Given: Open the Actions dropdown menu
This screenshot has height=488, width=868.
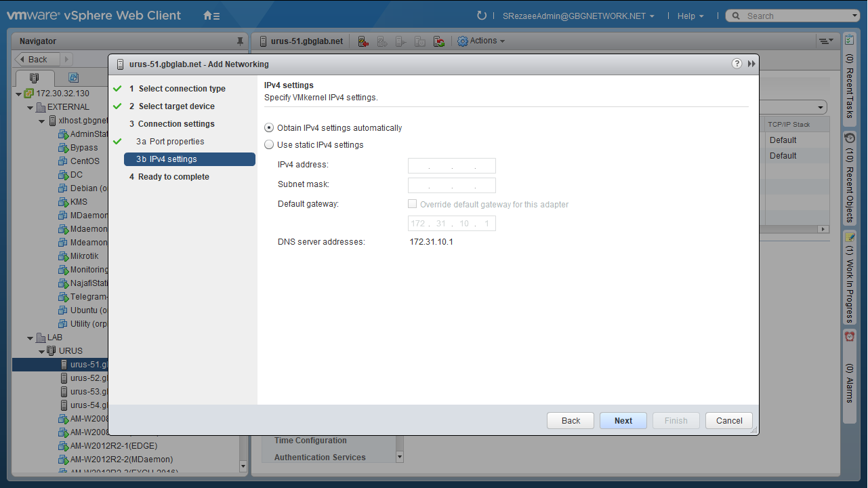Looking at the screenshot, I should tap(482, 41).
